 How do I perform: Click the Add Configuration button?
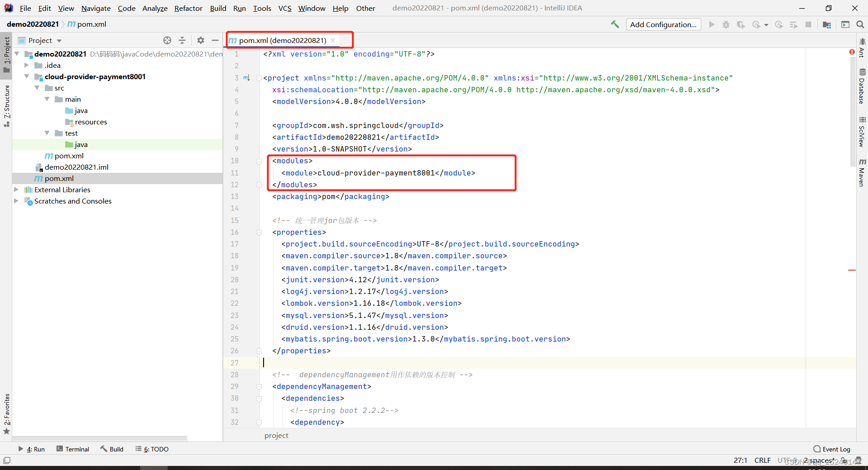click(x=663, y=24)
